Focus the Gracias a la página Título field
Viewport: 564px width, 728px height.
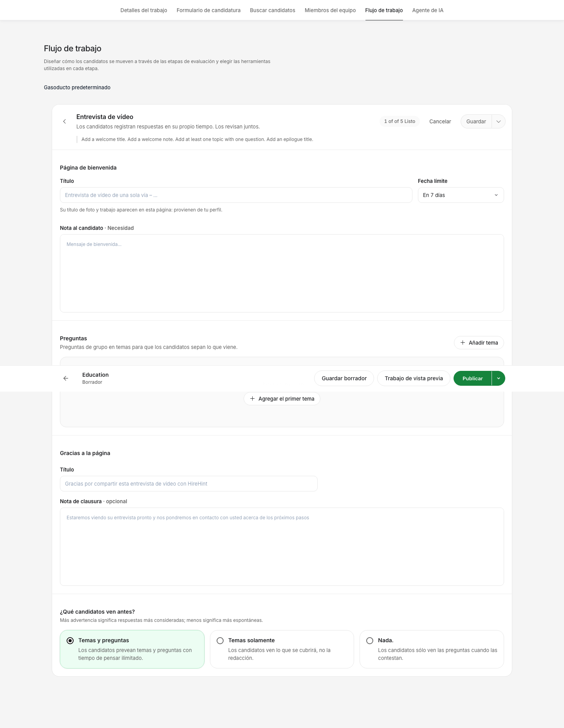coord(189,484)
